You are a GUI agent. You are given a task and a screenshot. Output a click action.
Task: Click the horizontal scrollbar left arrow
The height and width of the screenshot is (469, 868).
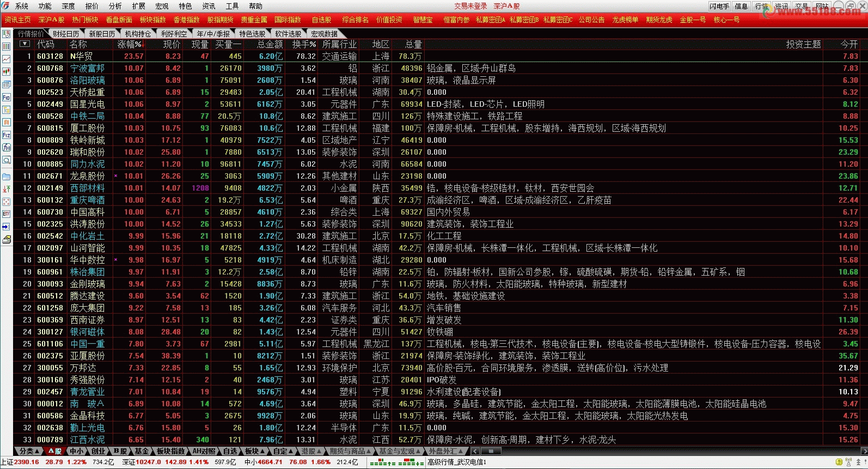tap(475, 451)
